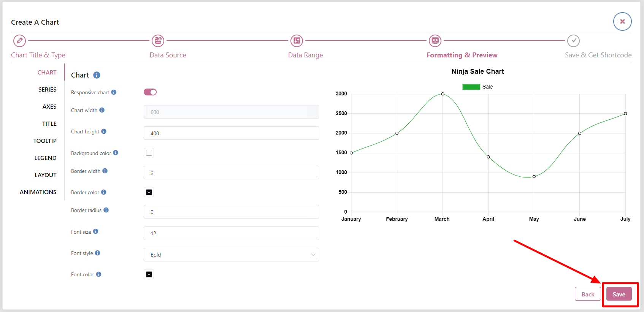644x312 pixels.
Task: Click the Chart width input field
Action: tap(231, 112)
